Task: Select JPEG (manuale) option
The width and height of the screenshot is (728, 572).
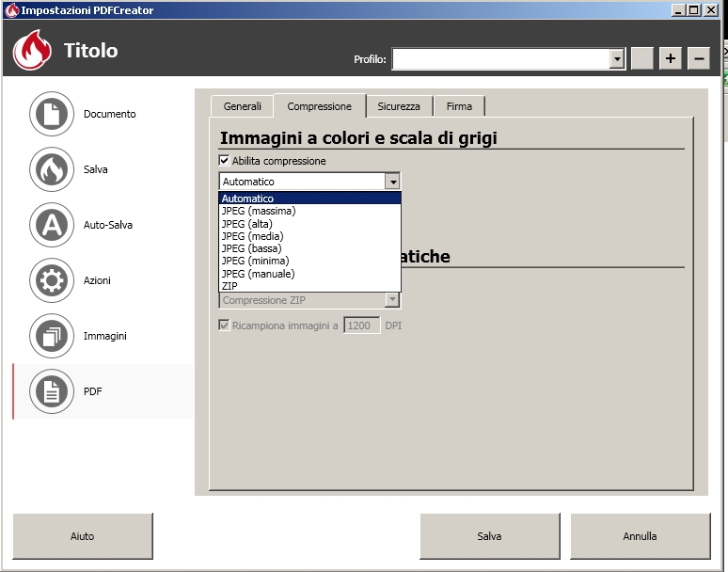Action: pos(309,274)
